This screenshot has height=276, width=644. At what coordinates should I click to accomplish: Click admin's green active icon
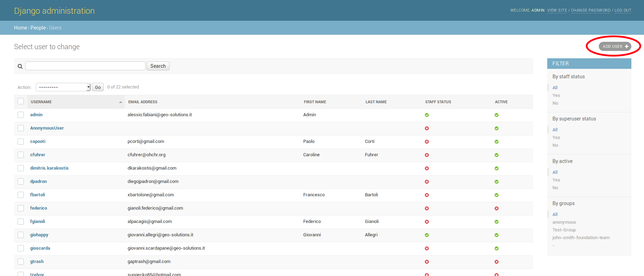496,115
